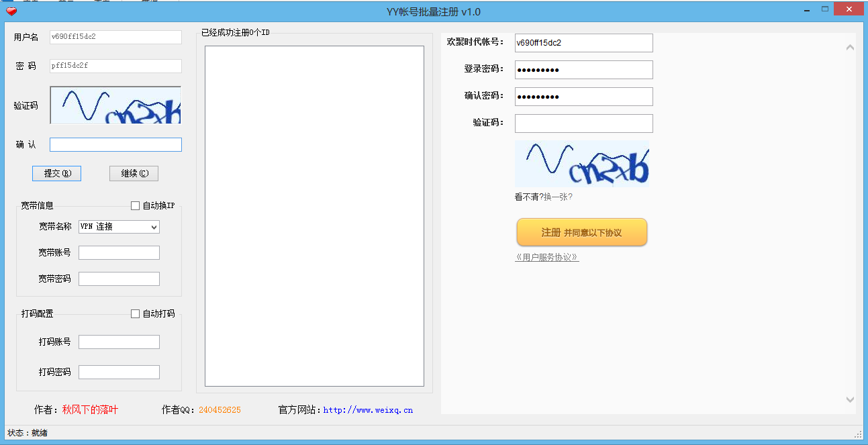Click the 欢聚时代帐号 input field

tap(583, 43)
